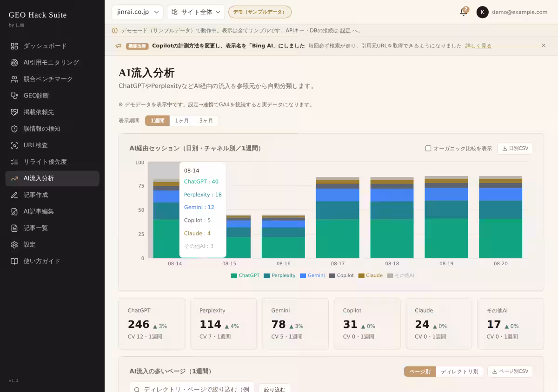Click the 競合ベンチマーク people icon
The image size is (558, 392).
pyautogui.click(x=14, y=79)
